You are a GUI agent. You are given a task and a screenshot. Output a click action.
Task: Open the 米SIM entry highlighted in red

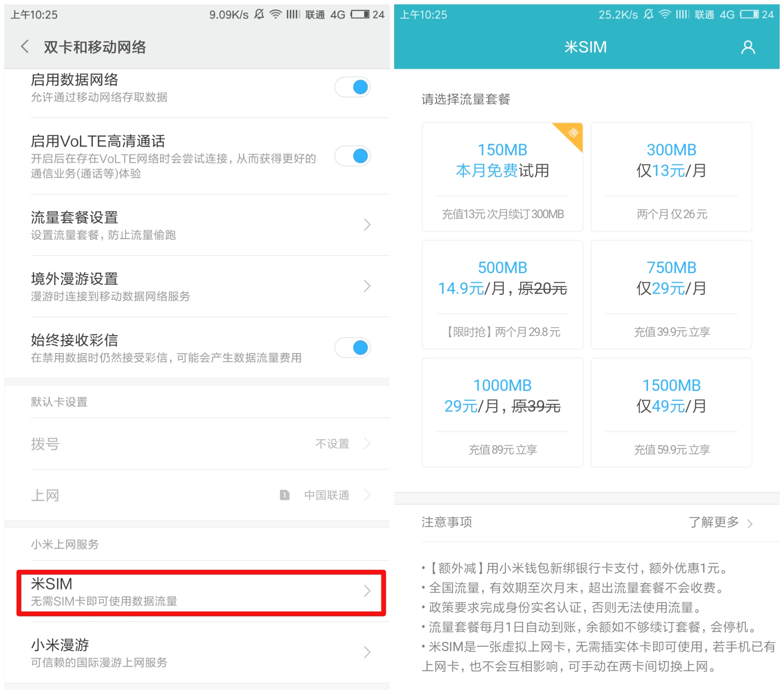[x=196, y=592]
